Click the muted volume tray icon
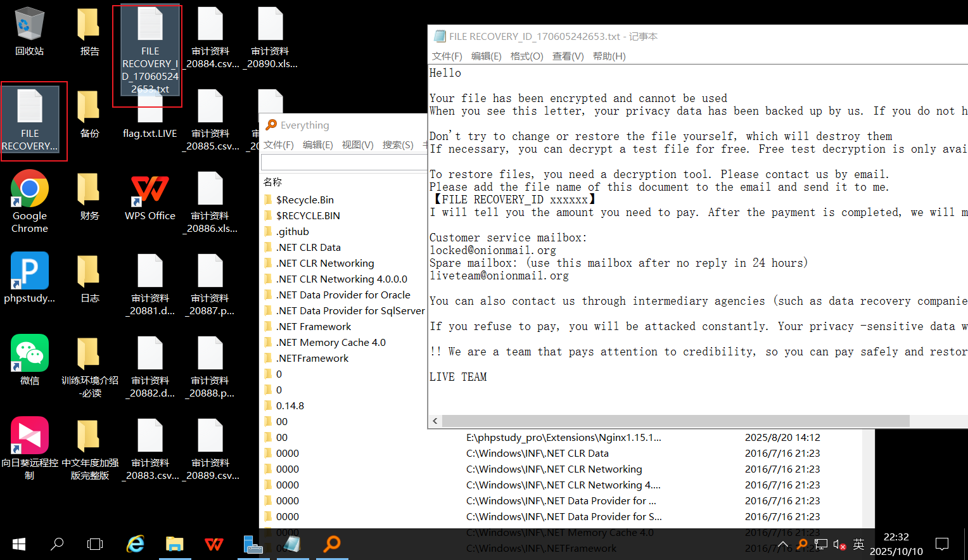968x560 pixels. click(x=839, y=544)
